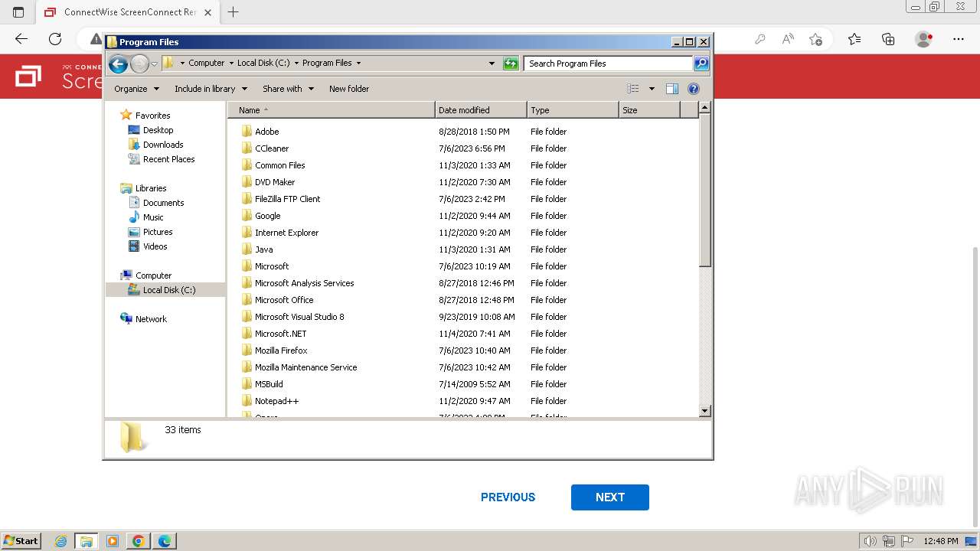Image resolution: width=980 pixels, height=551 pixels.
Task: Open the Windows Start menu
Action: pos(21,540)
